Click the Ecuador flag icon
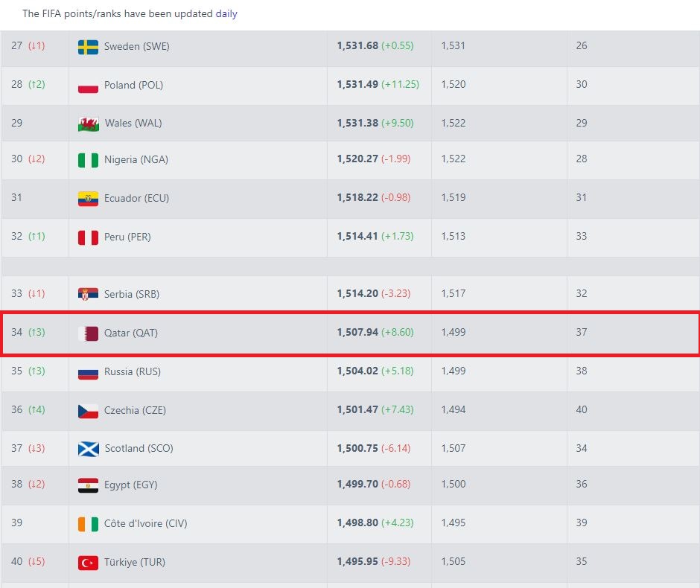Viewport: 700px width, 588px height. [88, 199]
